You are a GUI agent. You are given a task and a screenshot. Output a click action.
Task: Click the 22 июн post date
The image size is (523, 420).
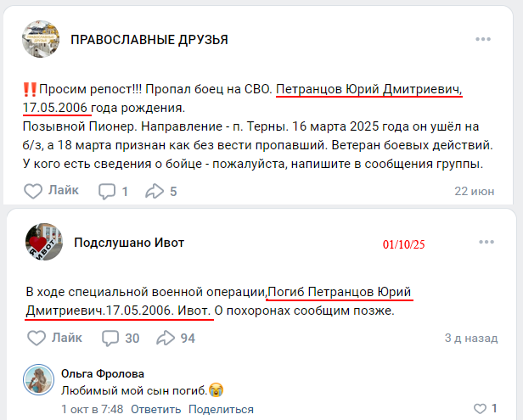point(474,191)
